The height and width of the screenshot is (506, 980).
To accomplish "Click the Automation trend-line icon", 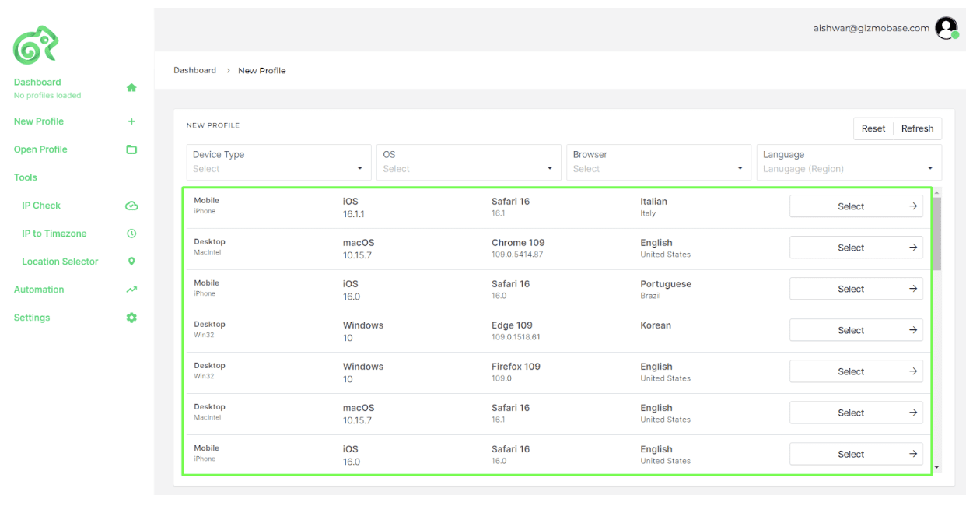I will point(131,290).
